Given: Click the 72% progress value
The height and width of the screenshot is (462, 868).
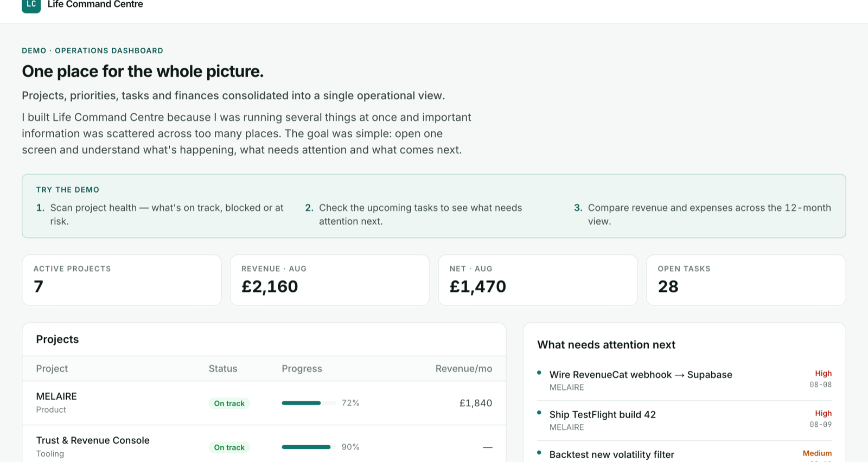Looking at the screenshot, I should pos(350,403).
